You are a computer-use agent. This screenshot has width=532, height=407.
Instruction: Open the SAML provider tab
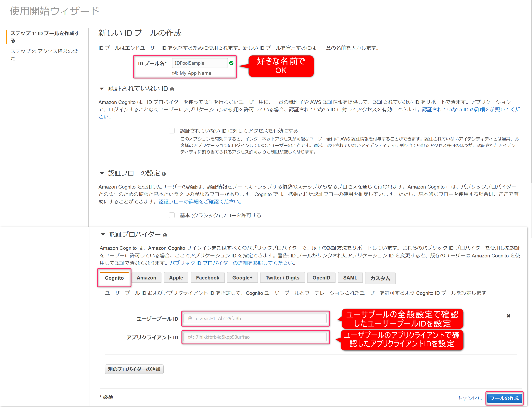click(x=350, y=278)
